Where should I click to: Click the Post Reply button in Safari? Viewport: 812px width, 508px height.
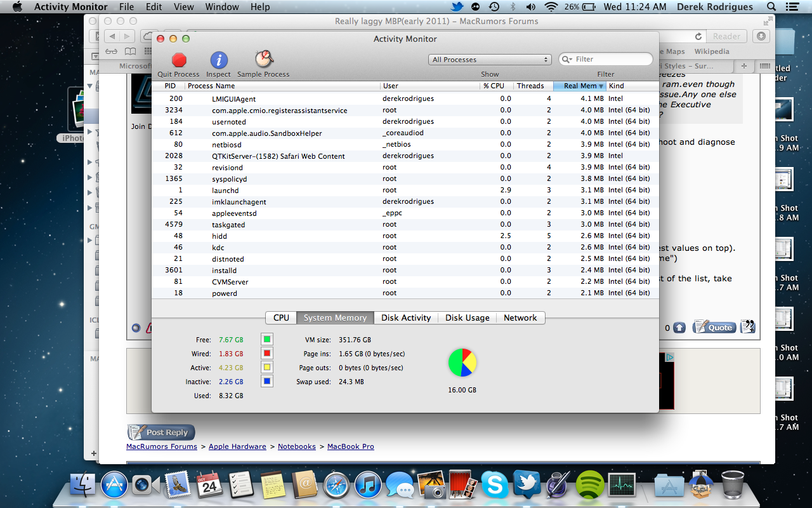pos(161,432)
